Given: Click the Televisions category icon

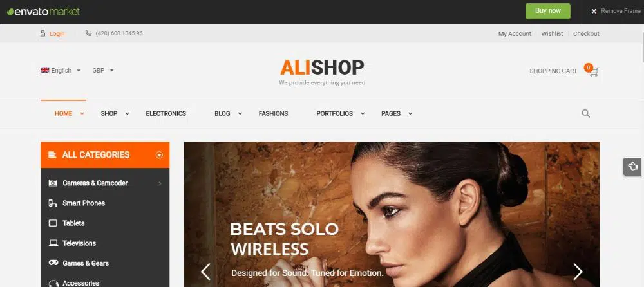Looking at the screenshot, I should 53,243.
